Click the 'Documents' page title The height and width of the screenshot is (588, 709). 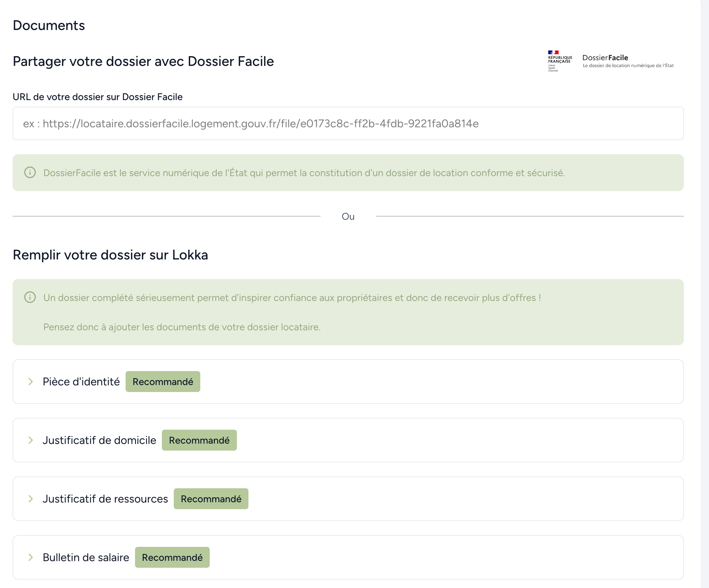(49, 25)
